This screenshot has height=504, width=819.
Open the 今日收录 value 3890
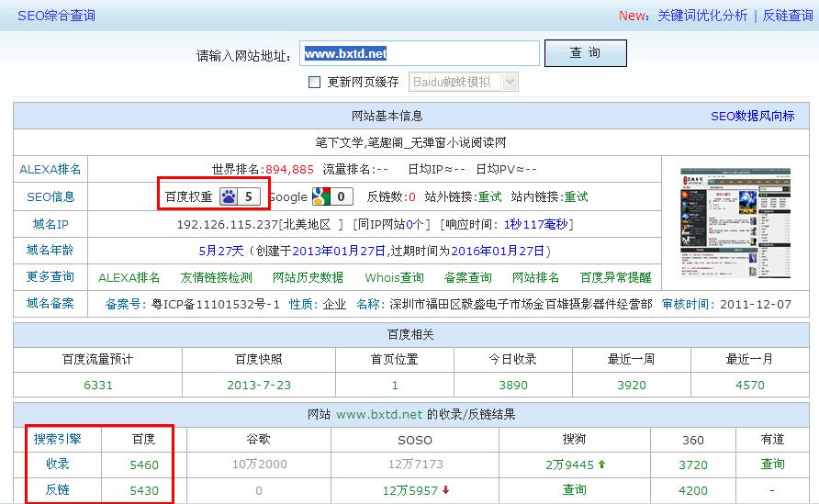[x=513, y=386]
